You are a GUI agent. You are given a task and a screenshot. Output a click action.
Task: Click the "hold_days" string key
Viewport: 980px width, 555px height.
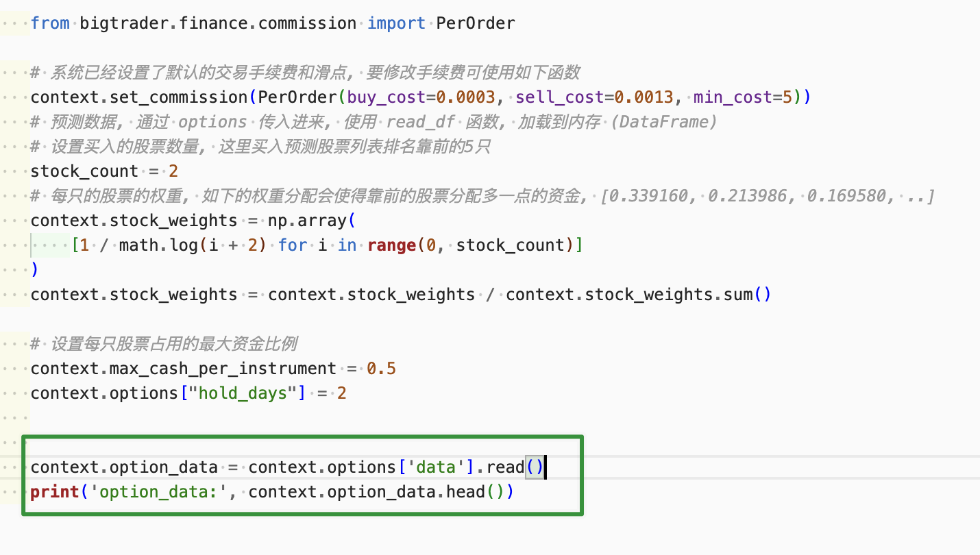click(x=243, y=393)
